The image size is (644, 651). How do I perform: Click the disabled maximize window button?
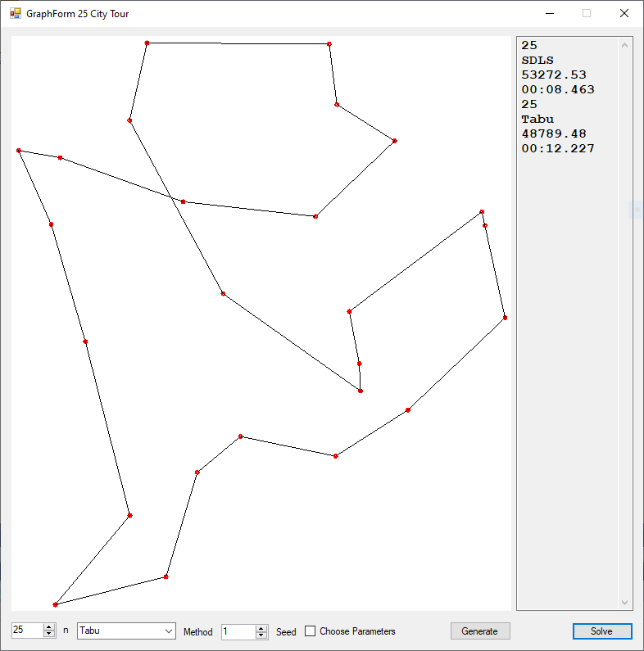587,14
